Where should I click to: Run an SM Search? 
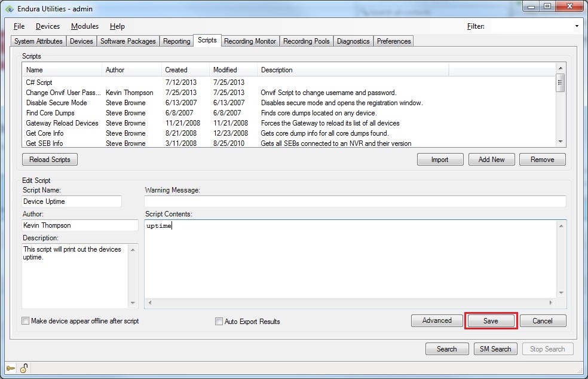click(x=495, y=349)
